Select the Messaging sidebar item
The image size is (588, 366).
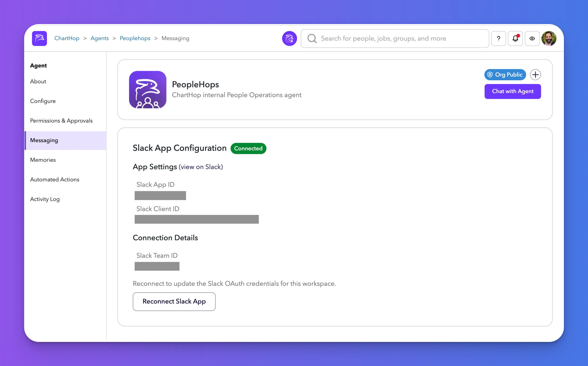pos(65,140)
